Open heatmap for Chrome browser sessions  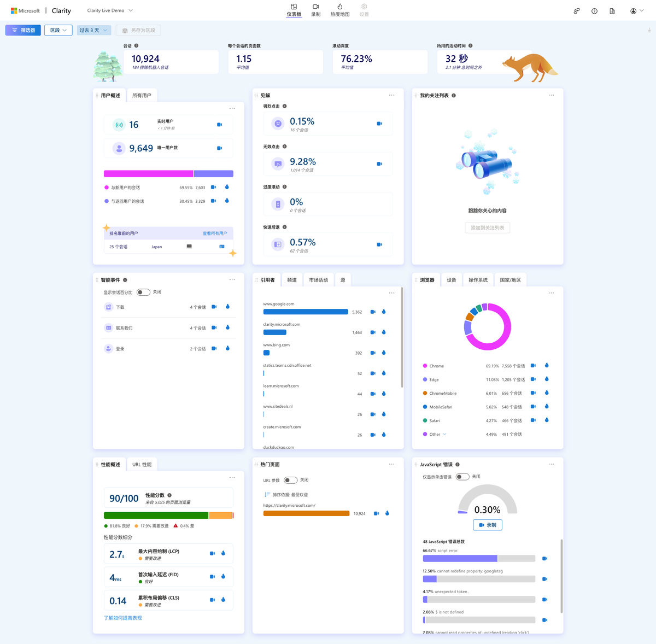coord(547,365)
